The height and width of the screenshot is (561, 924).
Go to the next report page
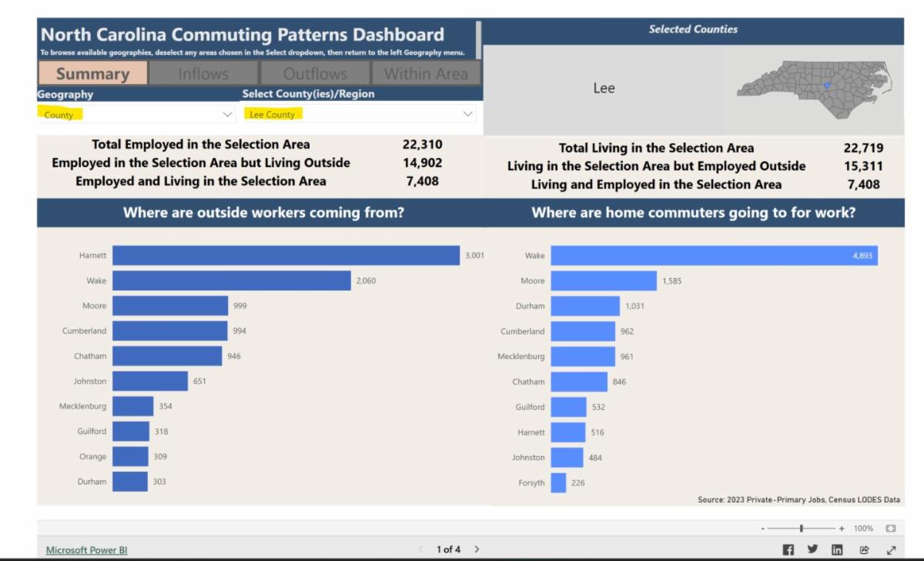(477, 549)
